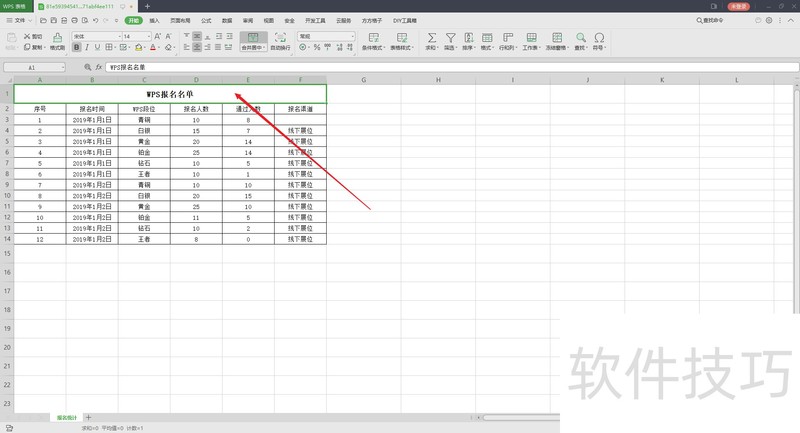Click the 查找 find magnifier icon
The height and width of the screenshot is (433, 800).
(581, 38)
